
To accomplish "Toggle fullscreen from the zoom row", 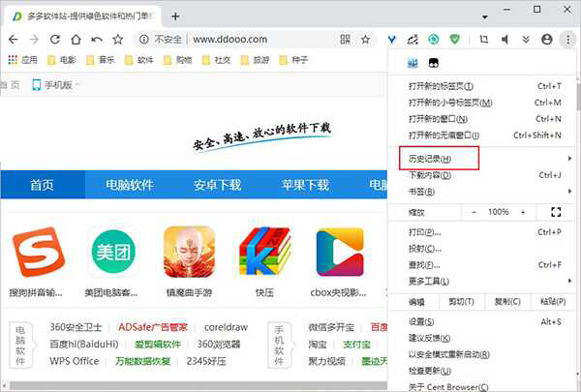I will pos(556,212).
